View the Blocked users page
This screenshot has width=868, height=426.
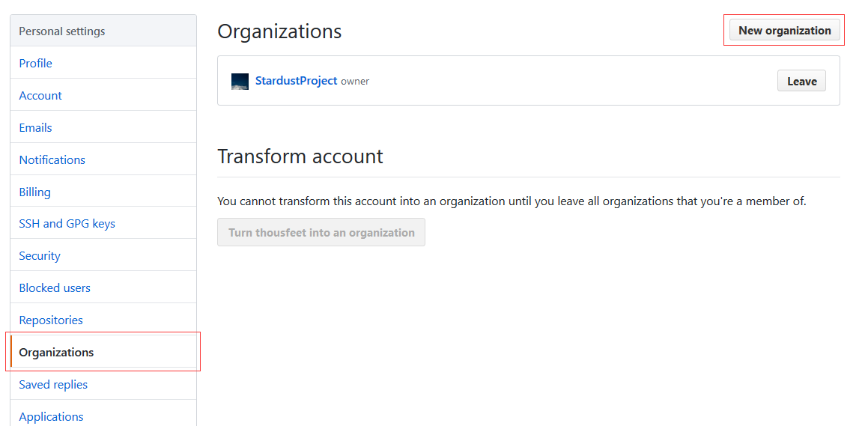[x=55, y=287]
